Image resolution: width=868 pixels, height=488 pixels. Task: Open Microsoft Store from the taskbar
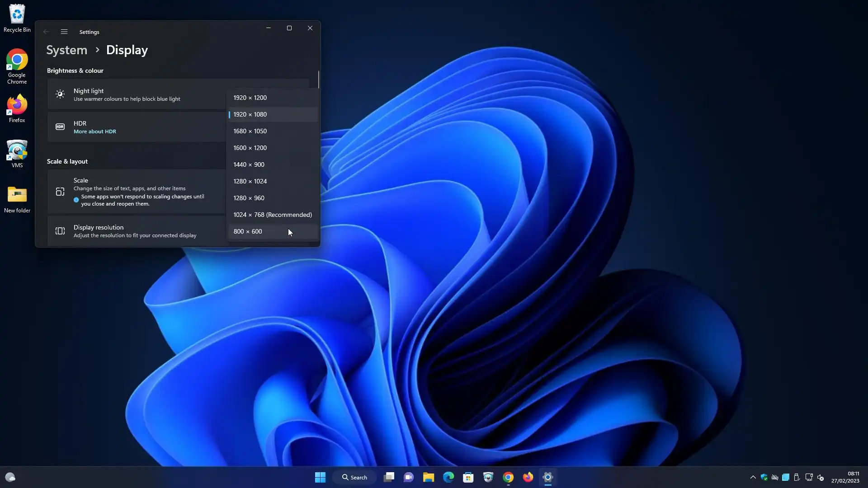coord(468,478)
